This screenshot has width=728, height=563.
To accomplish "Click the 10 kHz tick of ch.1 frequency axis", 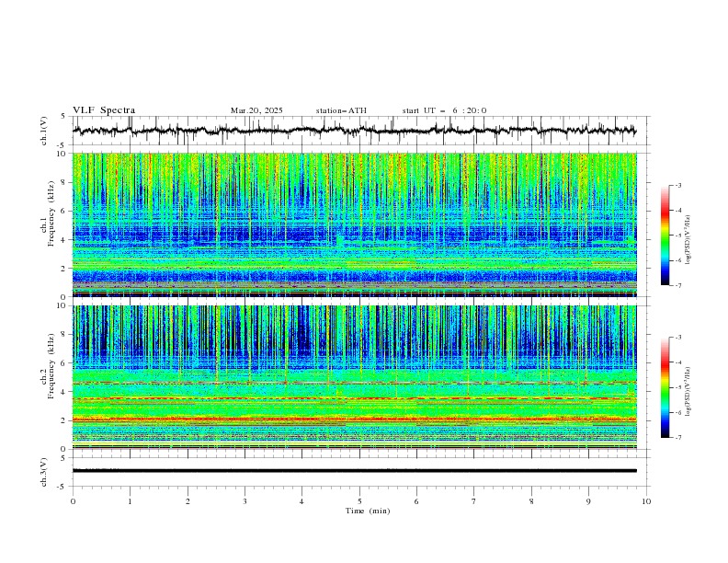I will [x=63, y=154].
